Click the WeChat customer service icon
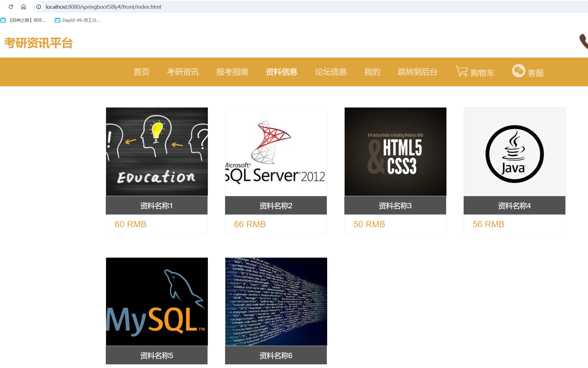 [518, 71]
